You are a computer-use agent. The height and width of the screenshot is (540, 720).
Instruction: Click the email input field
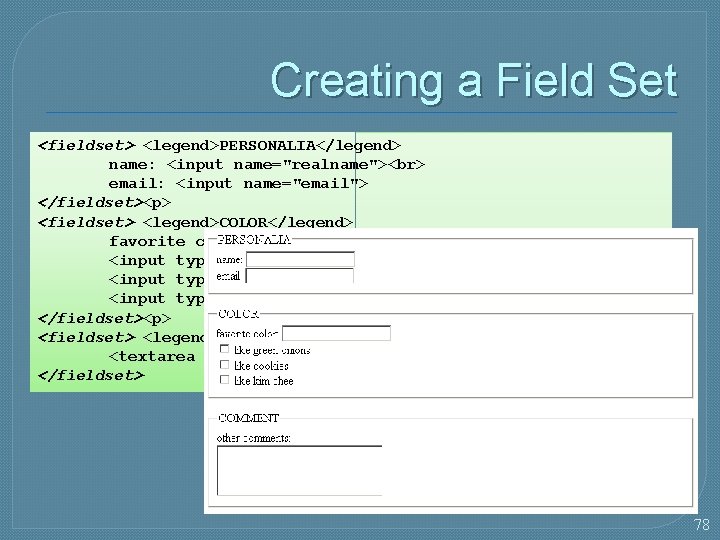(300, 276)
